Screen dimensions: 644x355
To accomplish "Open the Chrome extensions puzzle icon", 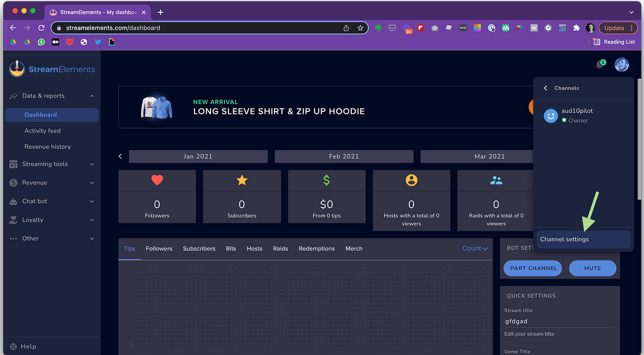I will (x=577, y=28).
